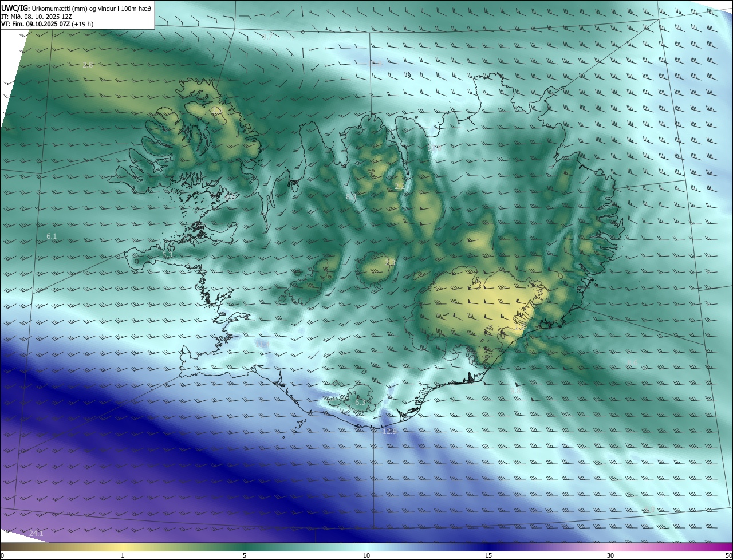Click the IT initial time line 12Z
The height and width of the screenshot is (560, 733).
(x=36, y=16)
